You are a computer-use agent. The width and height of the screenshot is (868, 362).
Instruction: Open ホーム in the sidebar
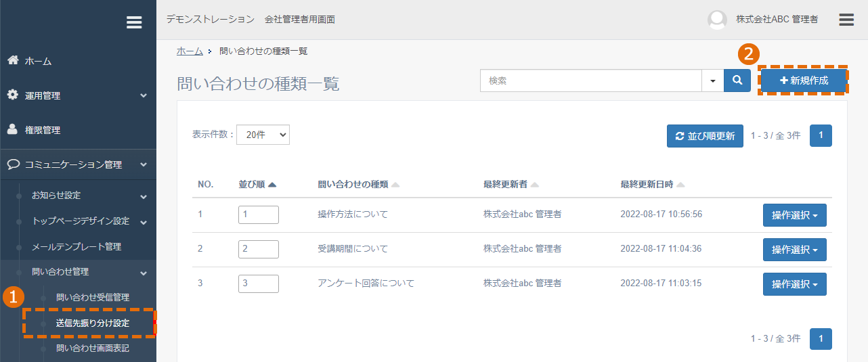pos(39,62)
